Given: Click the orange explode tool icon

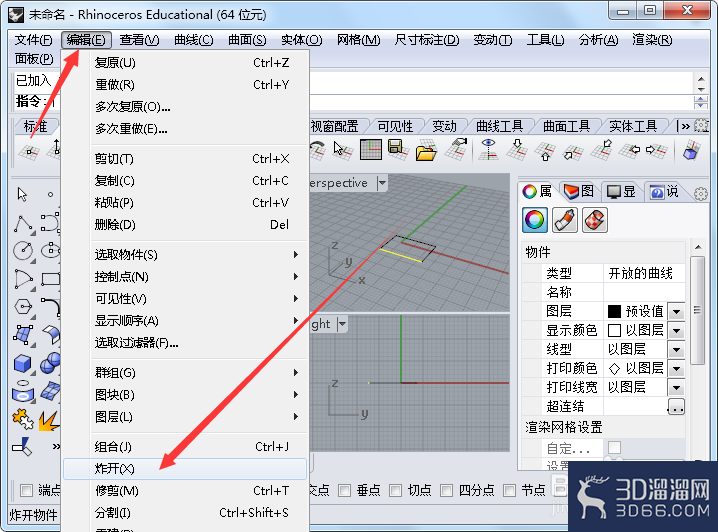Looking at the screenshot, I should point(49,421).
